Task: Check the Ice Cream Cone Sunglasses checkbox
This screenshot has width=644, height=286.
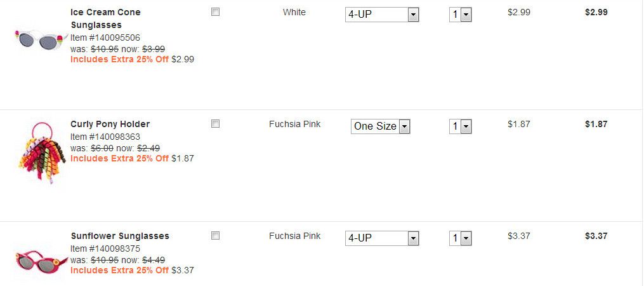Action: coord(215,12)
